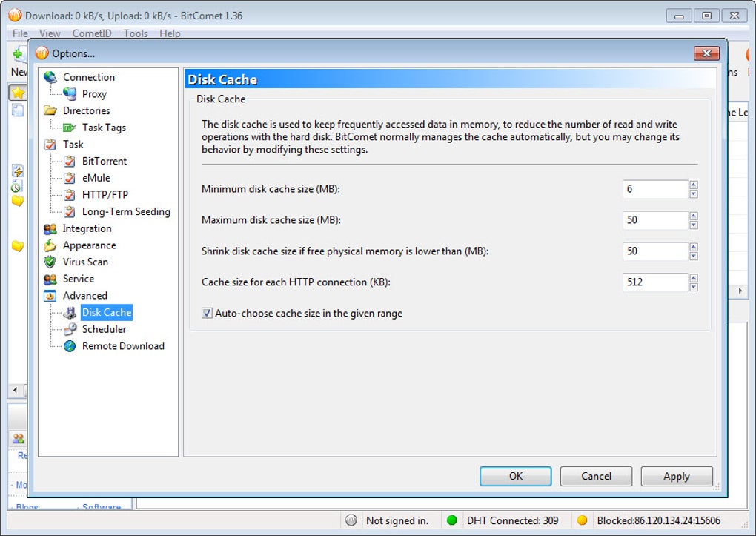The height and width of the screenshot is (536, 756).
Task: Click the Remote Download globe icon
Action: coord(70,346)
